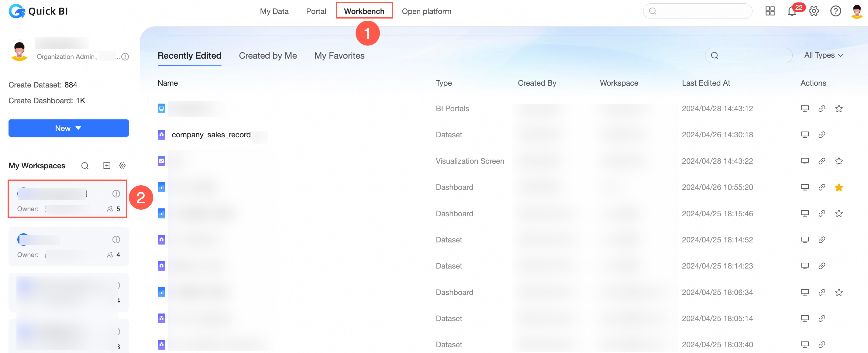
Task: Open the apps grid in the top bar
Action: [x=770, y=11]
